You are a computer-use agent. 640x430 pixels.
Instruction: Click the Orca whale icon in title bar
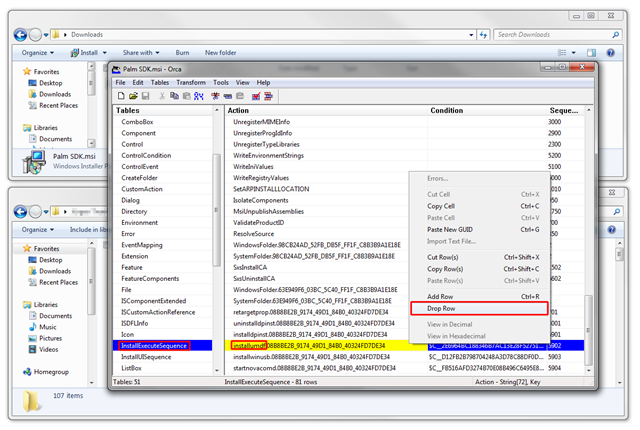(x=116, y=69)
